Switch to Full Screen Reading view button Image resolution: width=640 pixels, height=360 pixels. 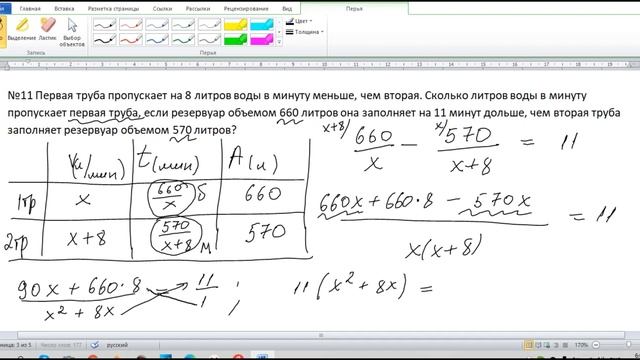(538, 345)
